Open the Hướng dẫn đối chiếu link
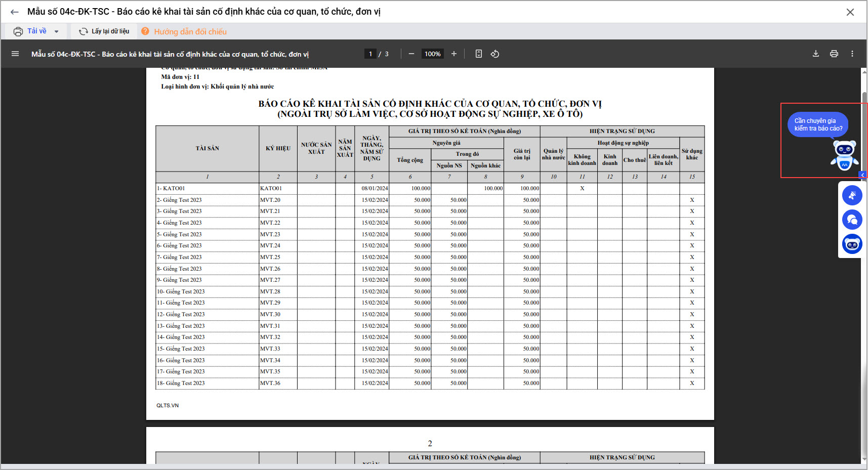The height and width of the screenshot is (470, 868). pyautogui.click(x=190, y=31)
